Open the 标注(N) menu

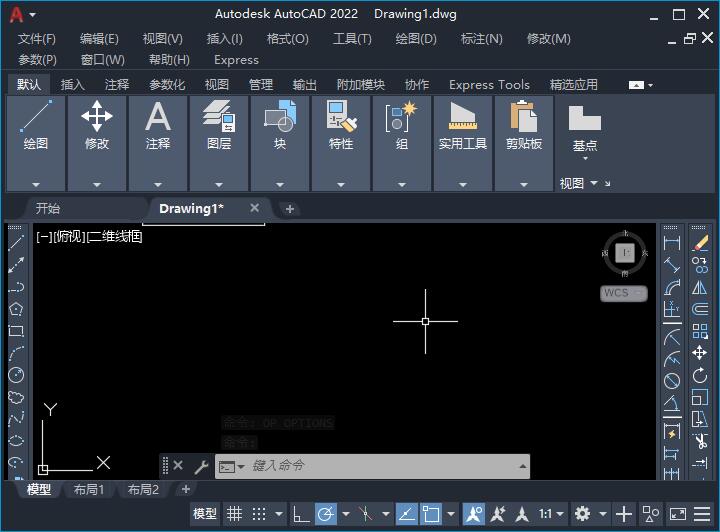(482, 39)
